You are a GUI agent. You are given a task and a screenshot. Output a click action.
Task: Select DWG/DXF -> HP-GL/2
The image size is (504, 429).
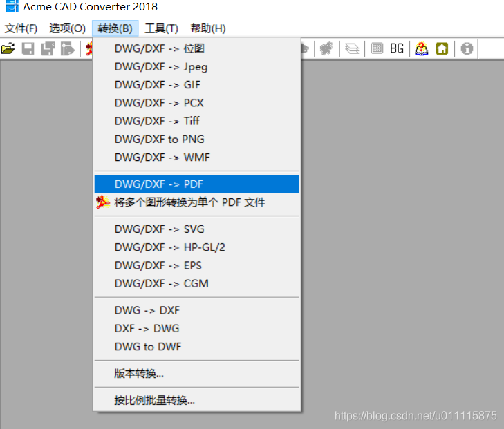pos(196,247)
